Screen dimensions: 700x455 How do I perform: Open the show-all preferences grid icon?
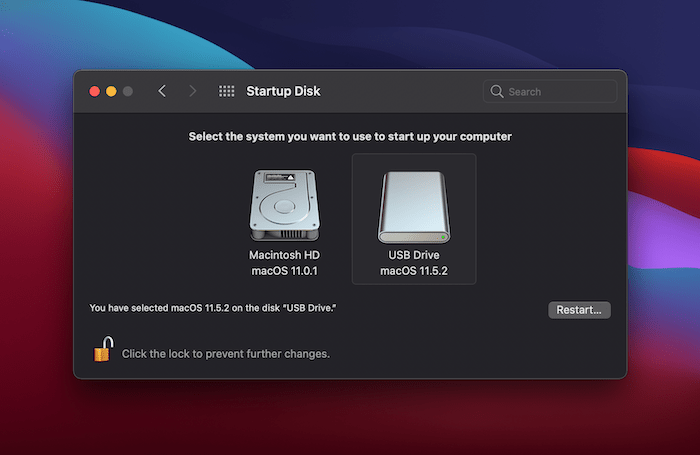[x=226, y=91]
